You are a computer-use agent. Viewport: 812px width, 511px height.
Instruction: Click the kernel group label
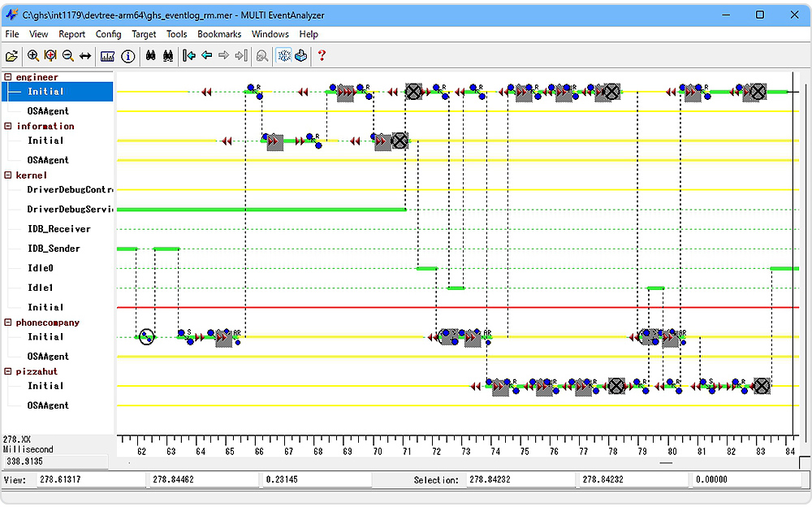coord(31,175)
